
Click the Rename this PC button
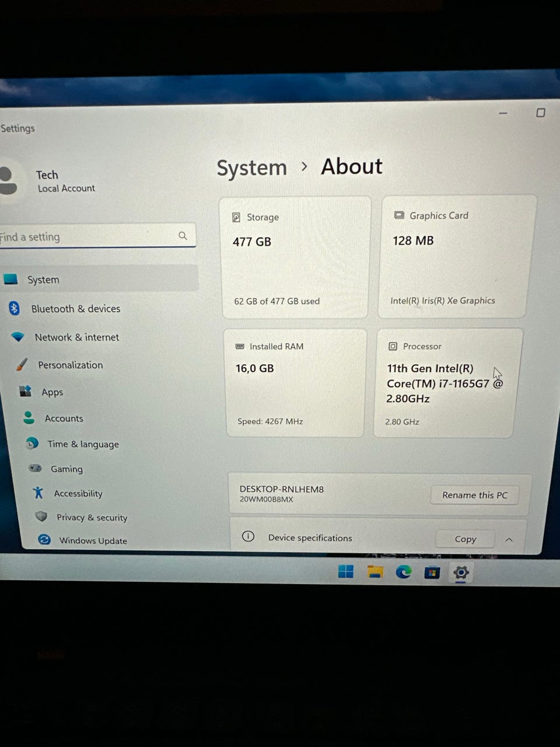(x=475, y=495)
